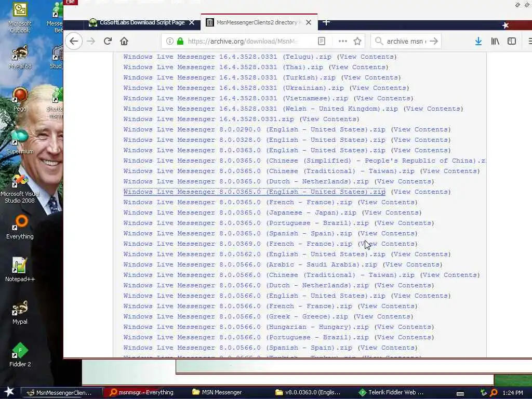Focus the 'archive msn' search box

(406, 42)
